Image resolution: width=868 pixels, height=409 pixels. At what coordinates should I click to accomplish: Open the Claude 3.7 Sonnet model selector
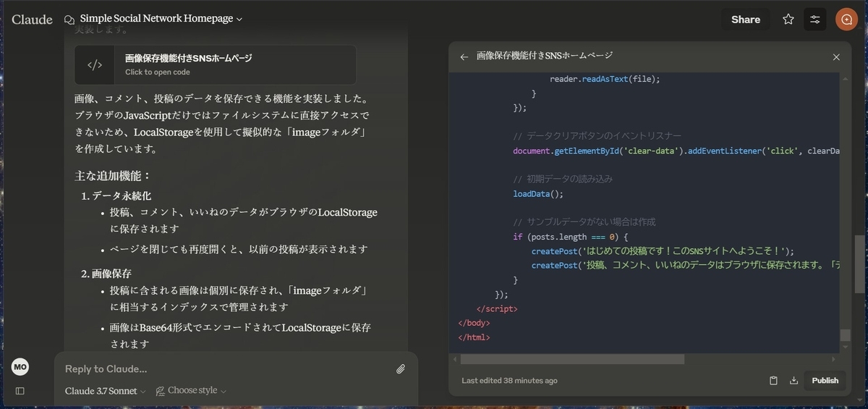pos(106,391)
